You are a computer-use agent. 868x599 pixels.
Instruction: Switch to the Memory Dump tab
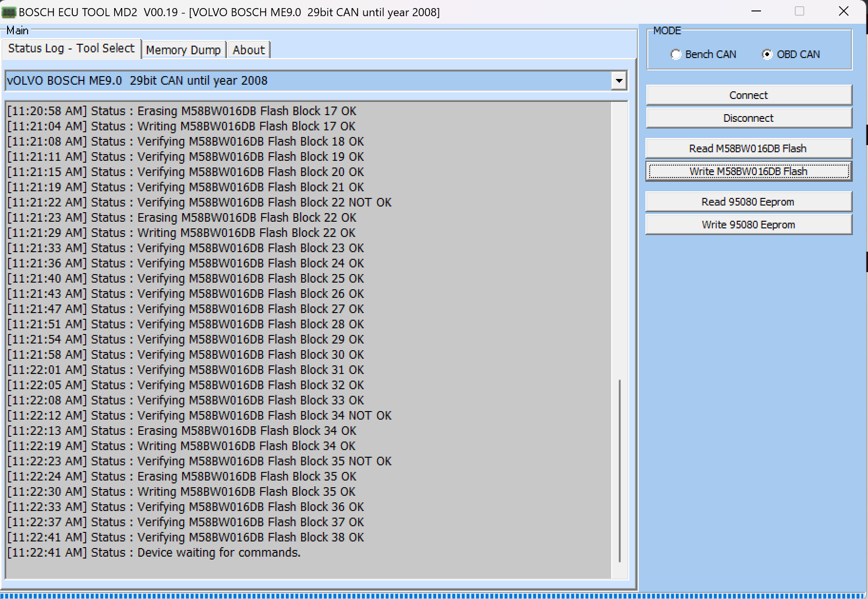183,50
